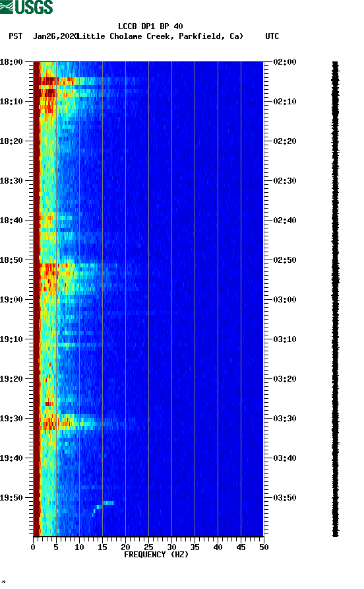
Task: Click the 03:20 UTC time label
Action: coord(285,379)
